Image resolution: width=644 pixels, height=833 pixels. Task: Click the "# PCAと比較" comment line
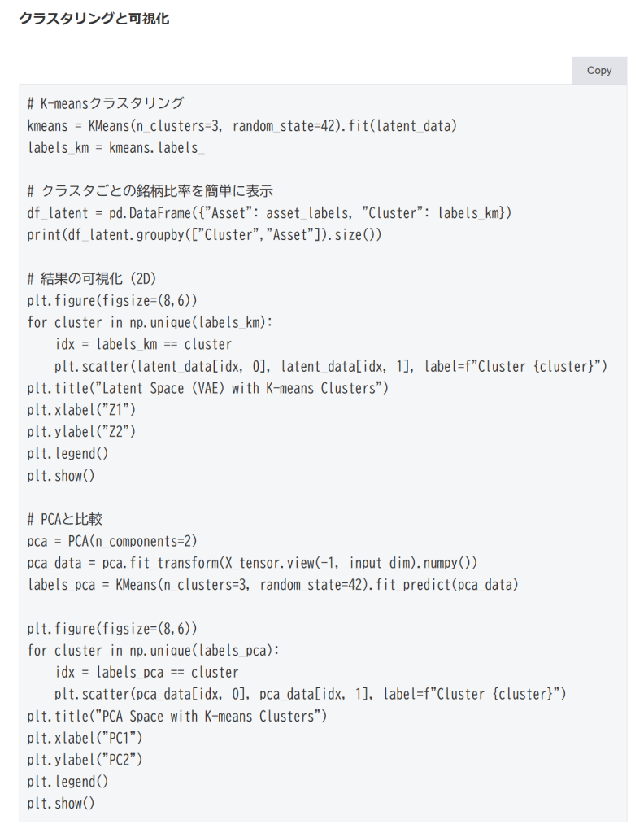coord(64,519)
